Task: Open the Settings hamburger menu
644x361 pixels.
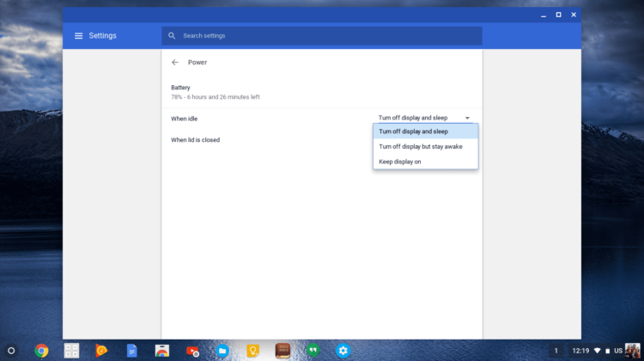Action: pyautogui.click(x=79, y=36)
